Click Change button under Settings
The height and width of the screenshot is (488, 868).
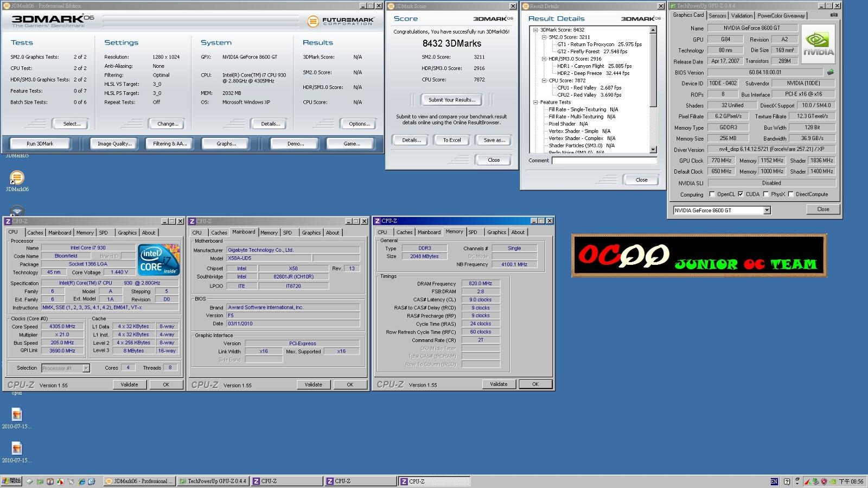coord(168,124)
